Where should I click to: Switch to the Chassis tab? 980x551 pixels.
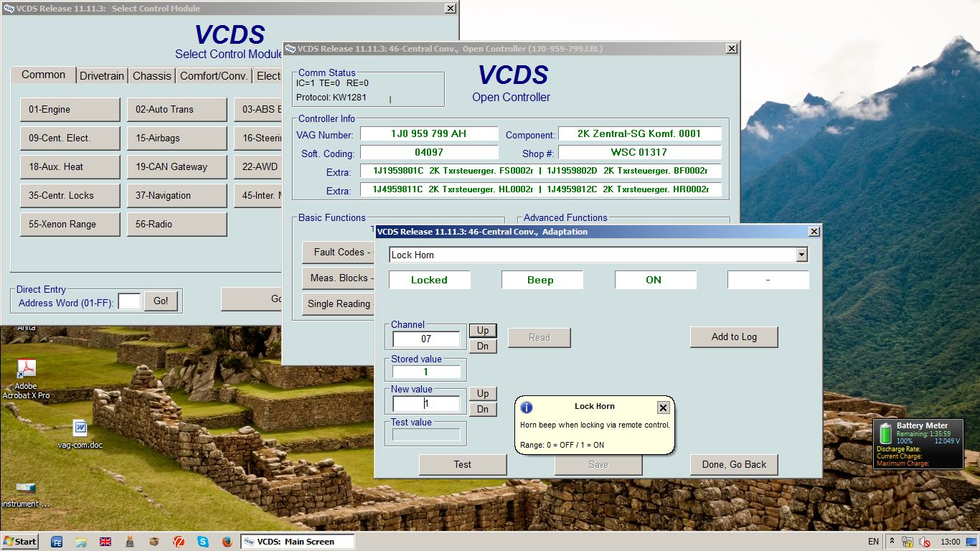(152, 75)
